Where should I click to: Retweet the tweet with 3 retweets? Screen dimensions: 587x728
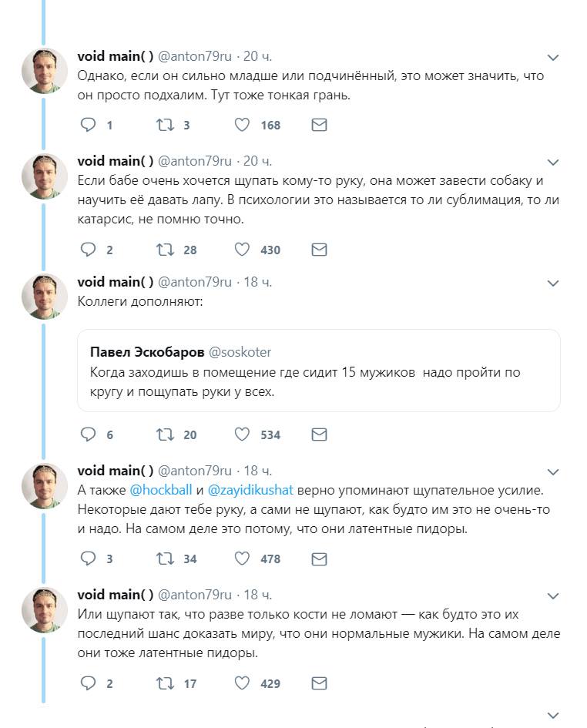[165, 125]
